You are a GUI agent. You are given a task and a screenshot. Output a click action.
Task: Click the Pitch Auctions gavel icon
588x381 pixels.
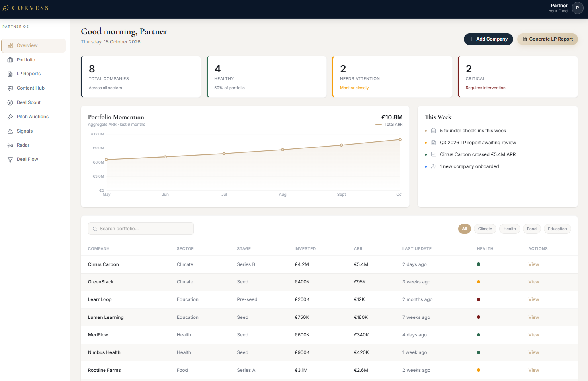pos(10,117)
